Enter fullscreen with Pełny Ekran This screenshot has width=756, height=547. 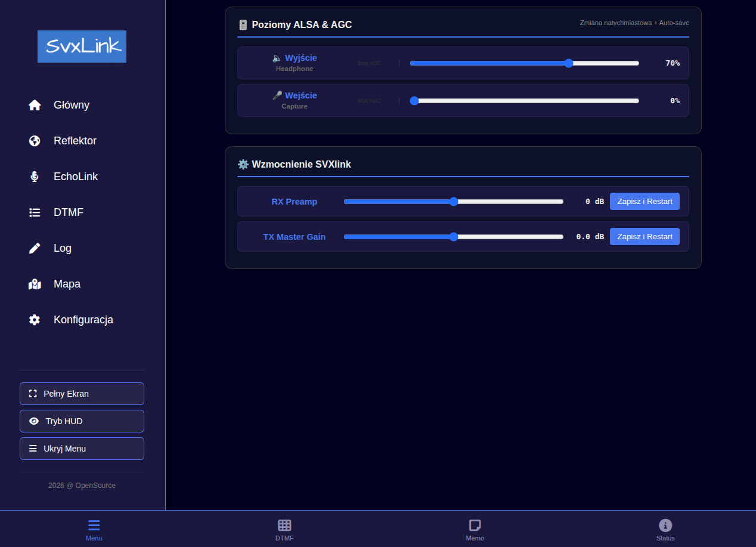pyautogui.click(x=82, y=394)
